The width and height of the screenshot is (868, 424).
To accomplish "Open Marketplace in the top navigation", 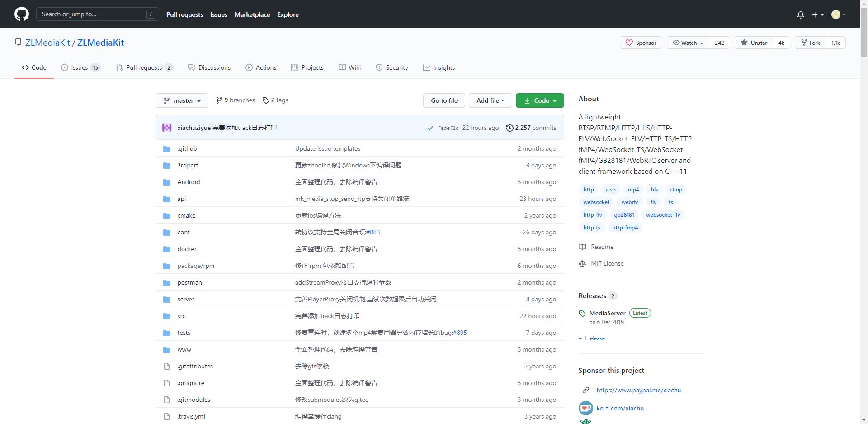I will click(252, 14).
